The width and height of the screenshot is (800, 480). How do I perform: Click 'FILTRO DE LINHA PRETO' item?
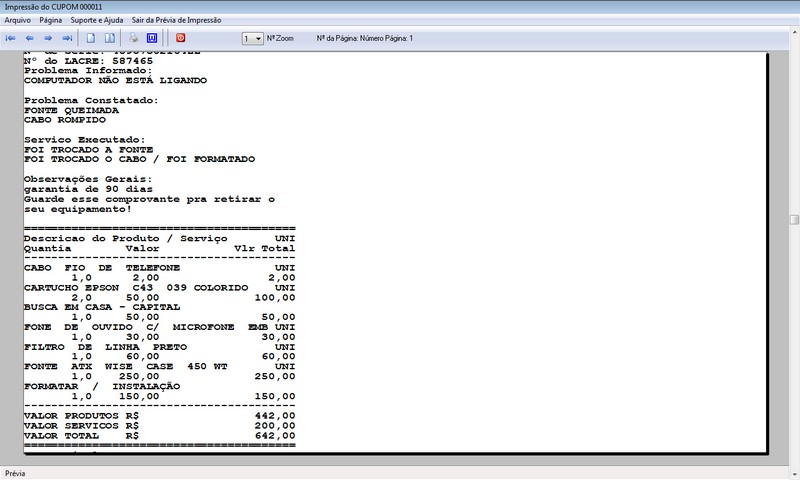[x=105, y=347]
